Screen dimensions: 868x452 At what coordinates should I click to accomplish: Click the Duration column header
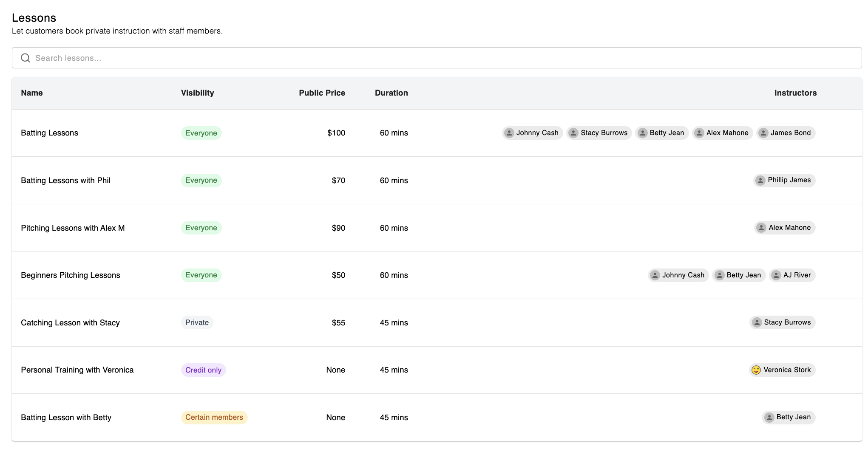click(x=391, y=93)
